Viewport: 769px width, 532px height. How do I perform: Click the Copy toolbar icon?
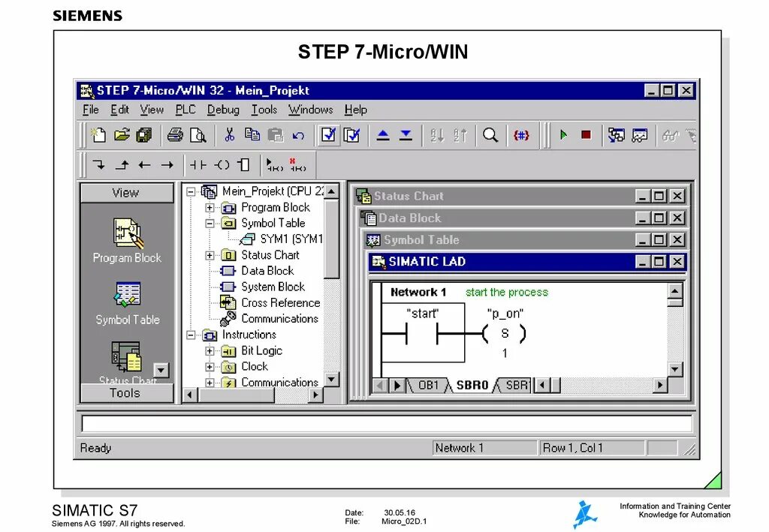[252, 135]
